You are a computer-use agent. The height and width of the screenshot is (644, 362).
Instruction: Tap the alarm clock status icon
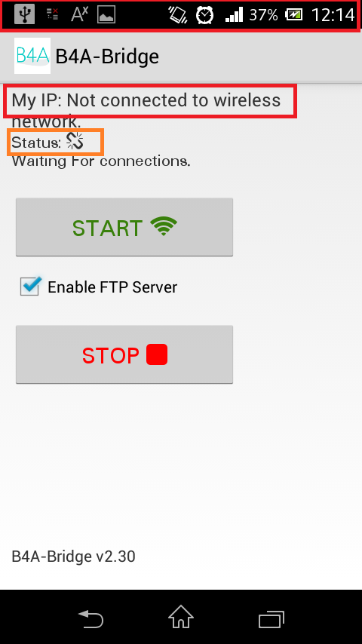click(x=204, y=15)
